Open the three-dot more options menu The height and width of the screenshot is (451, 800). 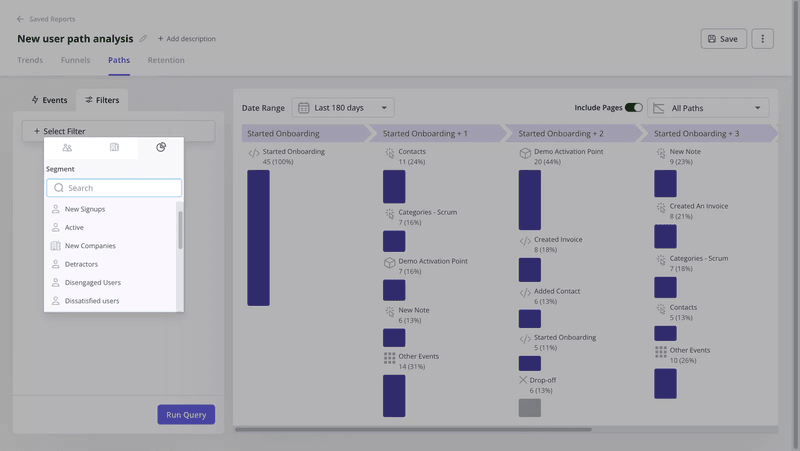(x=762, y=39)
